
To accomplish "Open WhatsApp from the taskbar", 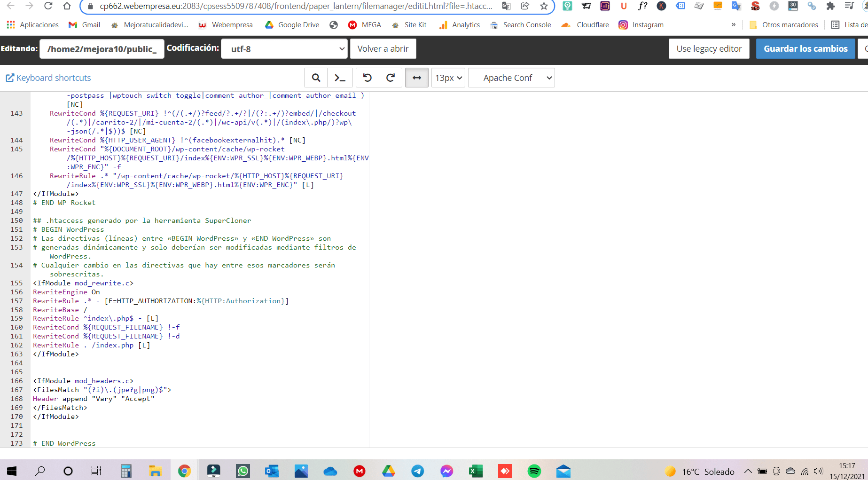I will click(243, 471).
